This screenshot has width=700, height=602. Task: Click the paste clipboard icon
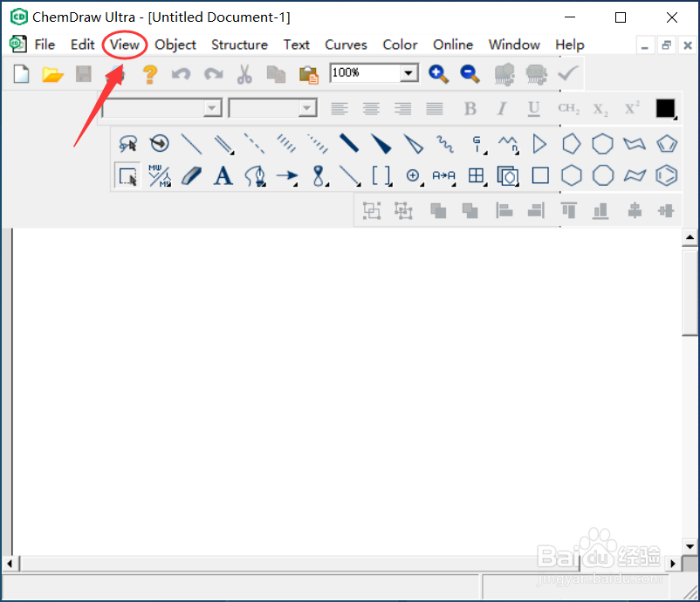click(308, 74)
